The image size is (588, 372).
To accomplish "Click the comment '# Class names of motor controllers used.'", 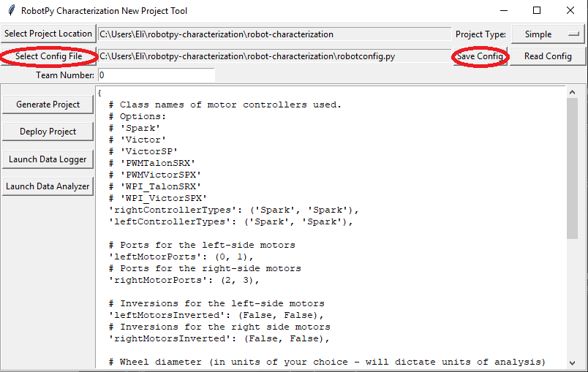I will (225, 105).
